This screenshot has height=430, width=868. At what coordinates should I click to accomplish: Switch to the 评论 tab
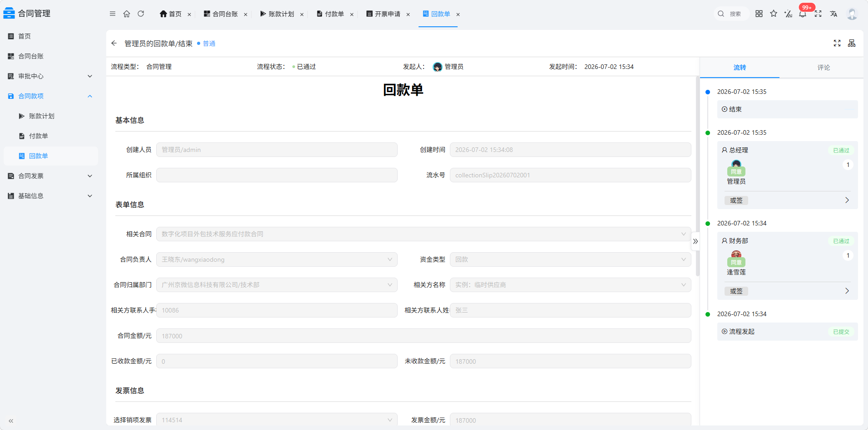coord(824,68)
